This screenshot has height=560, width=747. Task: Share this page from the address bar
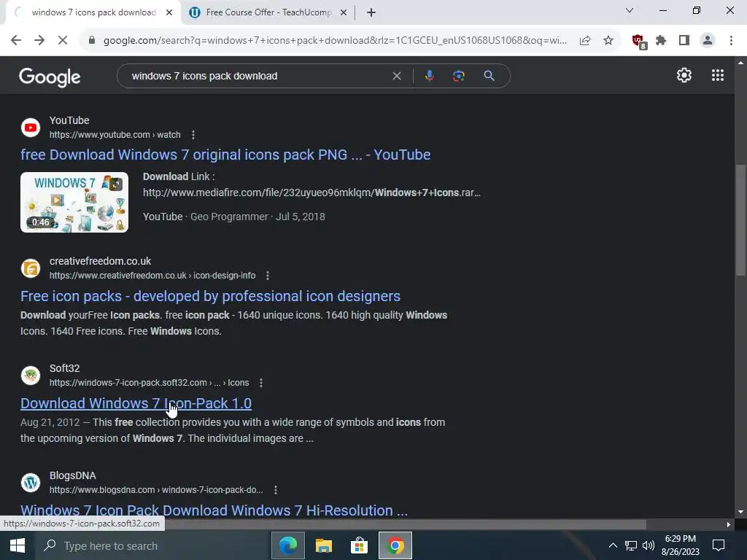(585, 41)
